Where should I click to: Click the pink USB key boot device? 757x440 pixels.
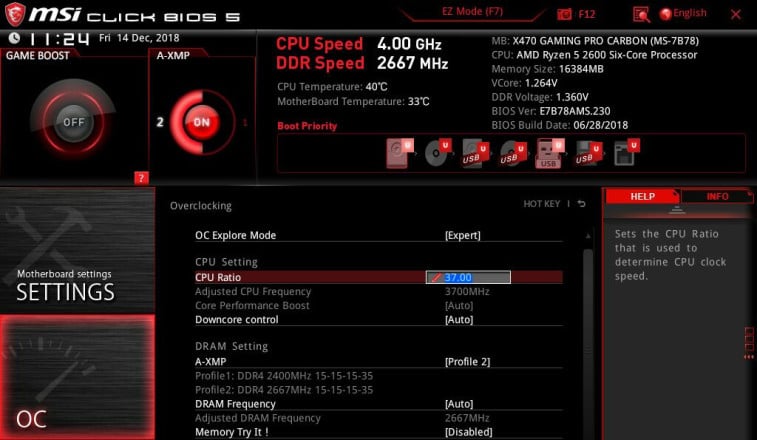(x=549, y=153)
